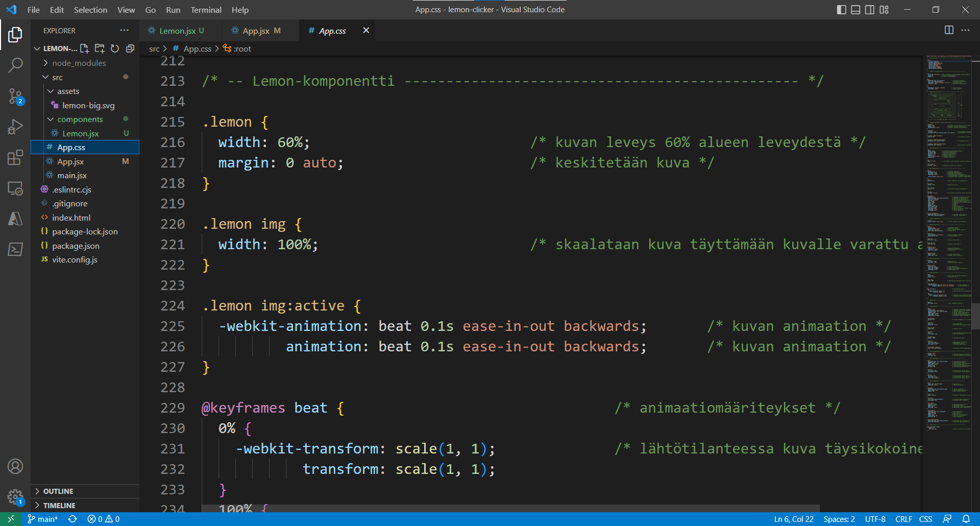Open the Accounts menu
980x526 pixels.
tap(15, 466)
